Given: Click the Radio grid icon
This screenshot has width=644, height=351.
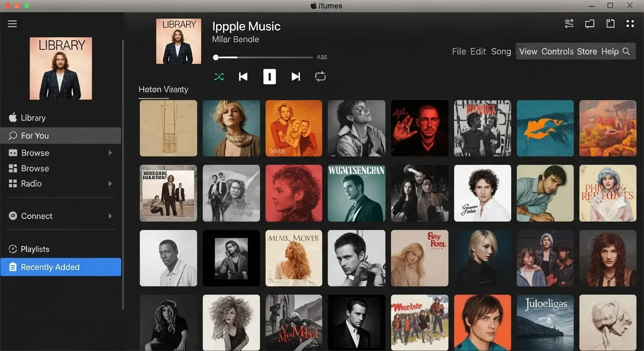Looking at the screenshot, I should [13, 184].
